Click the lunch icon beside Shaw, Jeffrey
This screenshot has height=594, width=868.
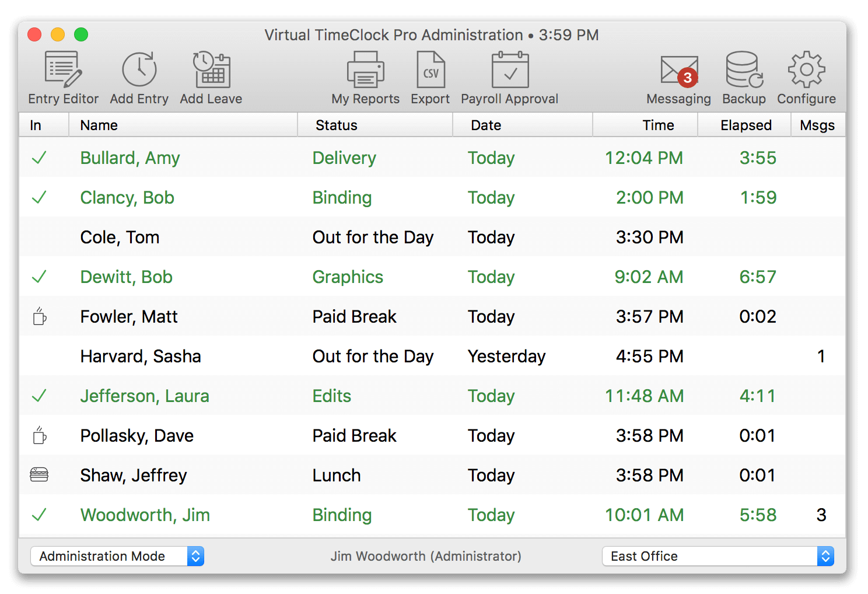tap(39, 475)
